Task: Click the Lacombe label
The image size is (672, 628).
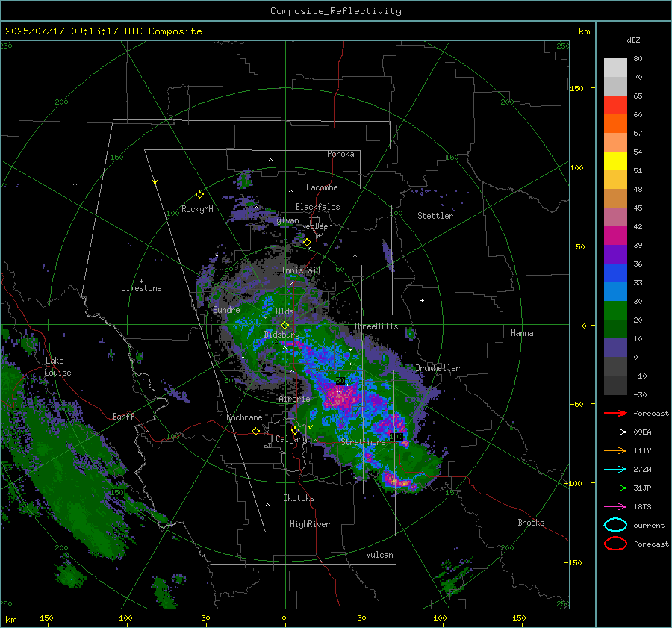Action: 322,187
